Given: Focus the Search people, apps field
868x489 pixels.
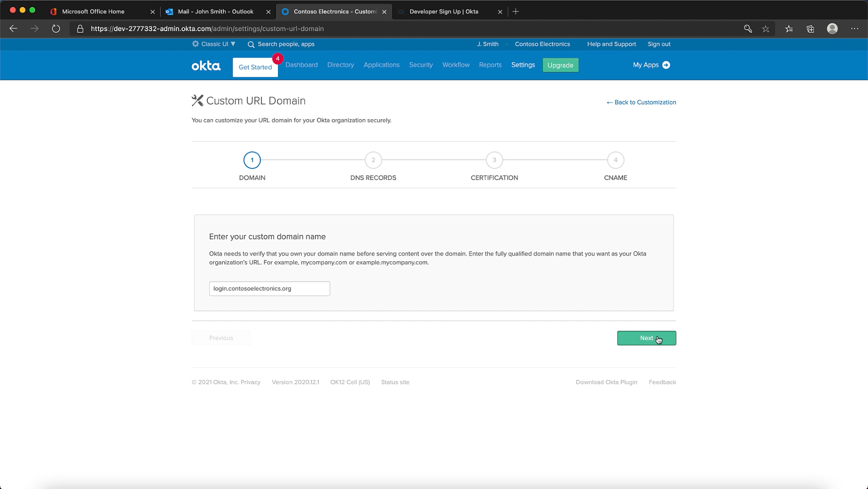Looking at the screenshot, I should point(286,44).
